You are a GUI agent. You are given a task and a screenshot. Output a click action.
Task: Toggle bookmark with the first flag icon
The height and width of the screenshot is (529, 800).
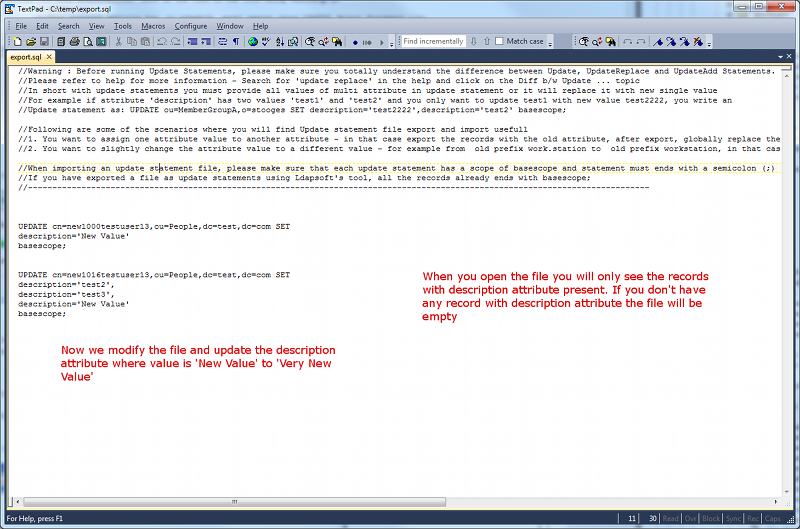658,42
